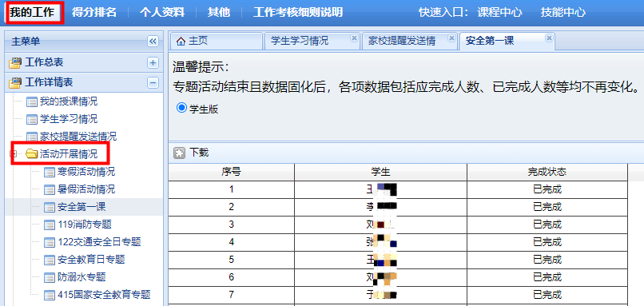Click the list icon beside 119消防专题
Screen dimensions: 644x306
[x=50, y=225]
